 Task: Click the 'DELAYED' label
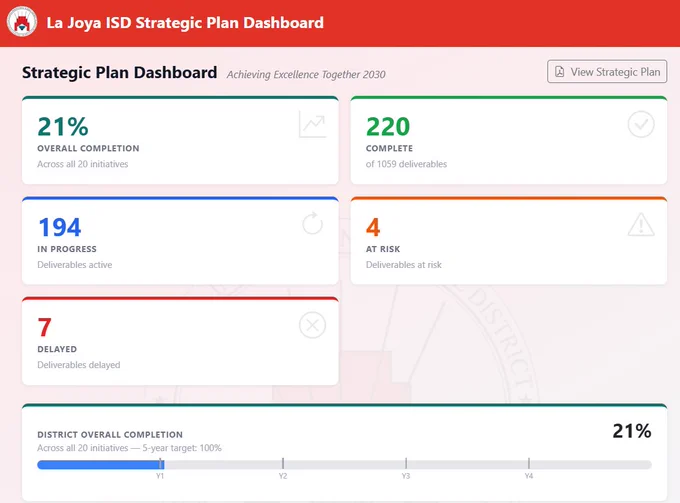pyautogui.click(x=57, y=349)
